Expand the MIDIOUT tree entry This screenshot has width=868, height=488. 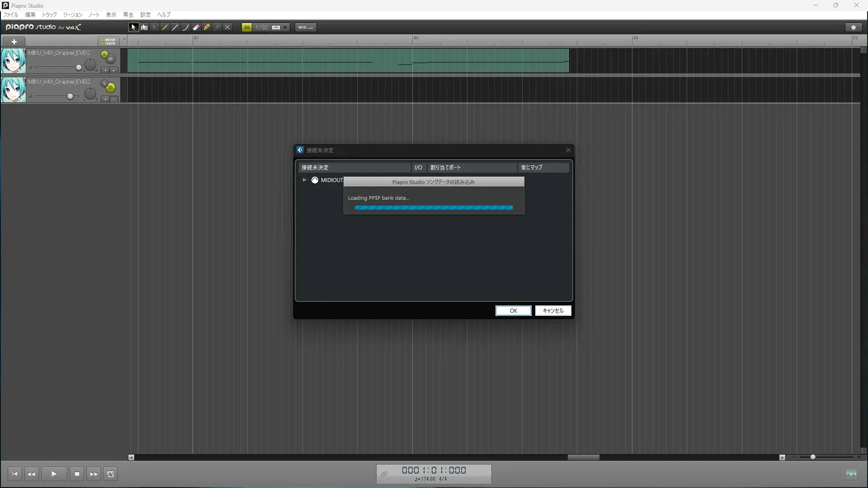tap(305, 180)
